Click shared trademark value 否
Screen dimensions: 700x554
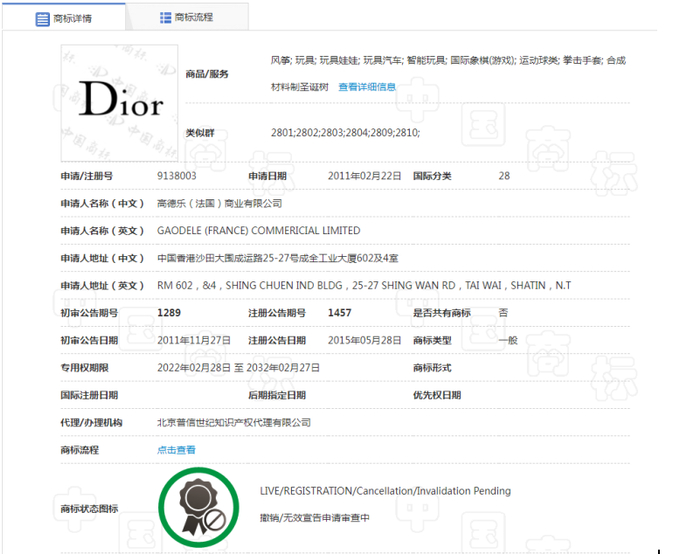coord(503,313)
